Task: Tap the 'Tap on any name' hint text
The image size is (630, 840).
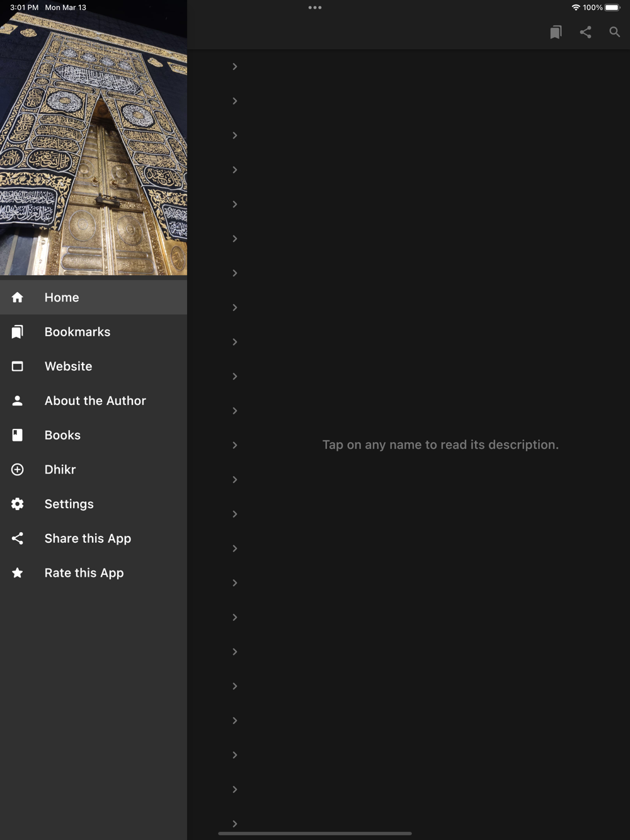Action: point(440,445)
